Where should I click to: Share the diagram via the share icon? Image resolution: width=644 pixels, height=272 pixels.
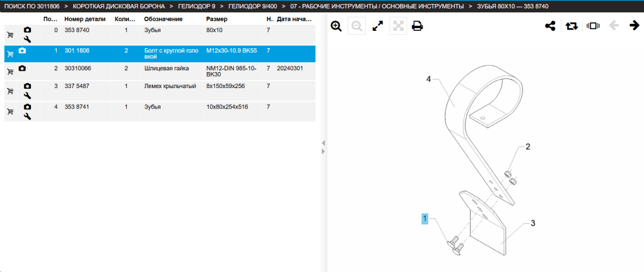[550, 26]
